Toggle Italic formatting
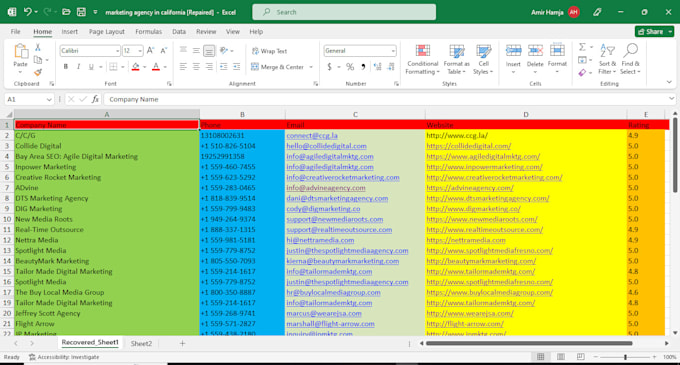Viewport: 680px width, 365px height. 78,67
